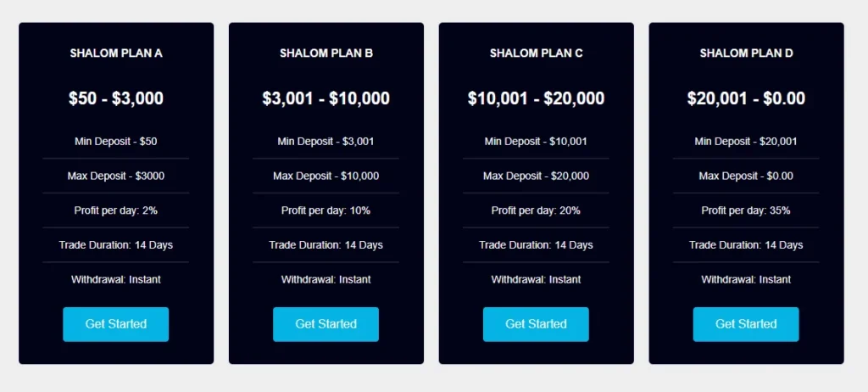Click the $10,001 - $20,000 price range
The height and width of the screenshot is (392, 868).
(x=536, y=98)
